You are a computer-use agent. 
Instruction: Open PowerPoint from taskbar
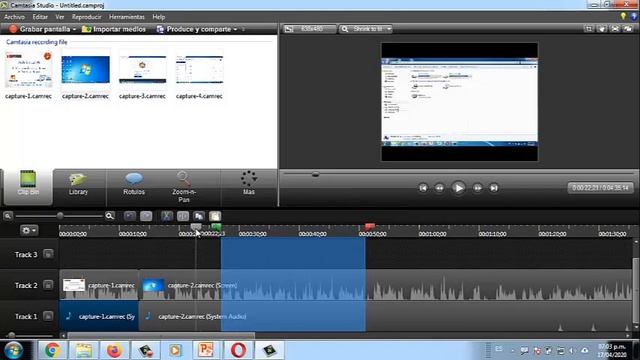coord(207,350)
